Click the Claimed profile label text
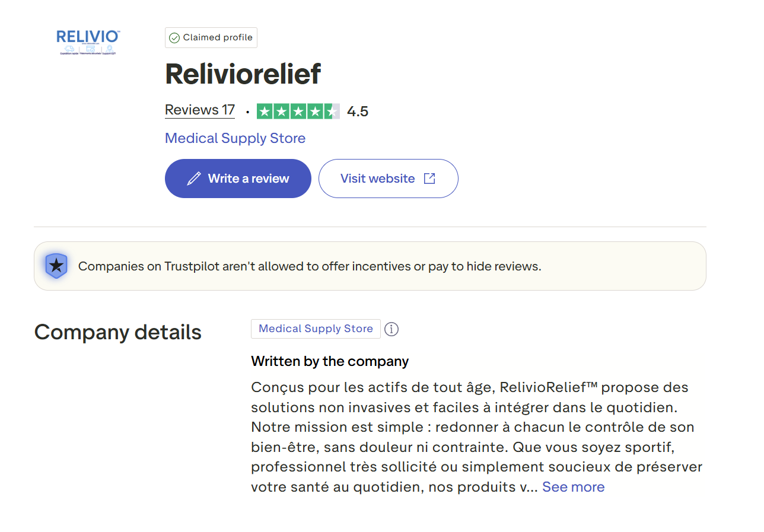Screen dimensions: 764x532 click(x=218, y=37)
